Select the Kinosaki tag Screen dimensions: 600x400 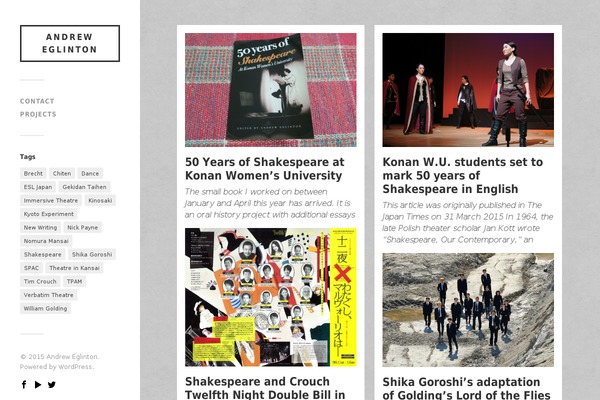[100, 200]
